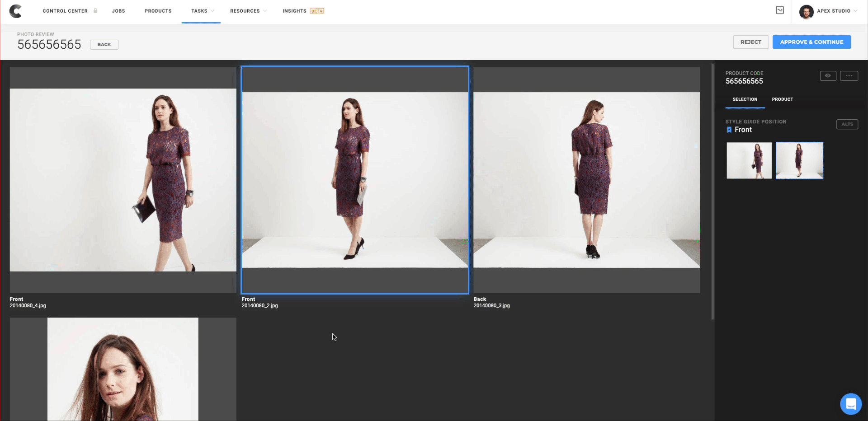
Task: Select the first Front thumbnail in sidebar
Action: [749, 161]
